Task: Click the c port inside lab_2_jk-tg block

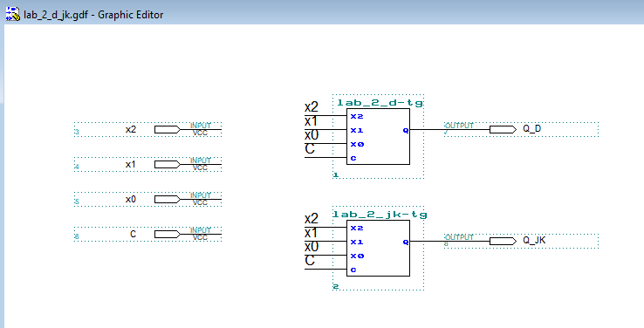Action: pyautogui.click(x=353, y=270)
